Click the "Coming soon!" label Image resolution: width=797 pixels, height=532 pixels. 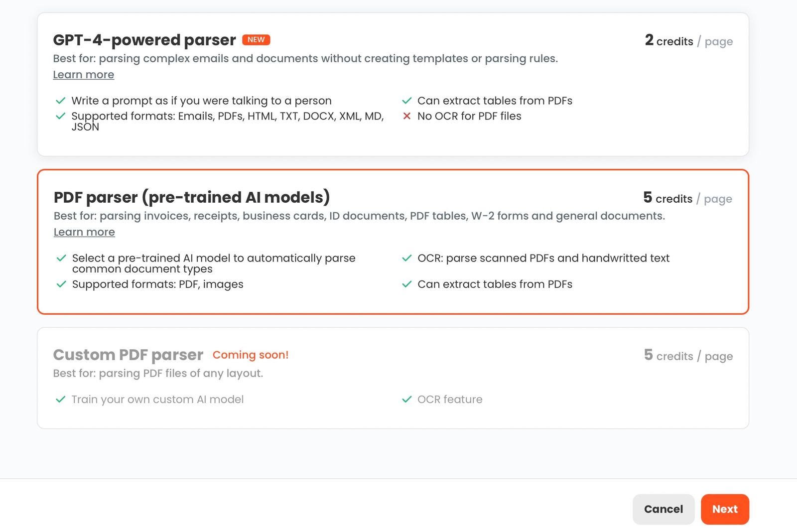251,355
